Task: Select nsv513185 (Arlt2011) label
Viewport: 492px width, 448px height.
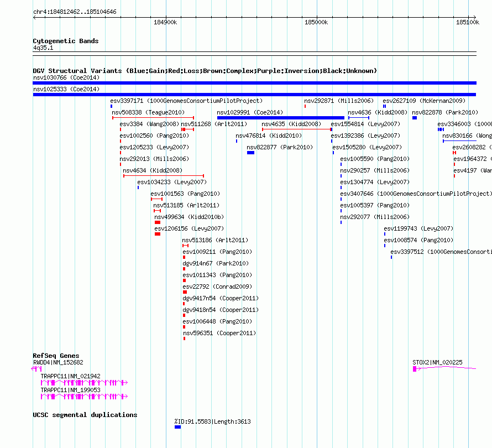Action: 186,205
